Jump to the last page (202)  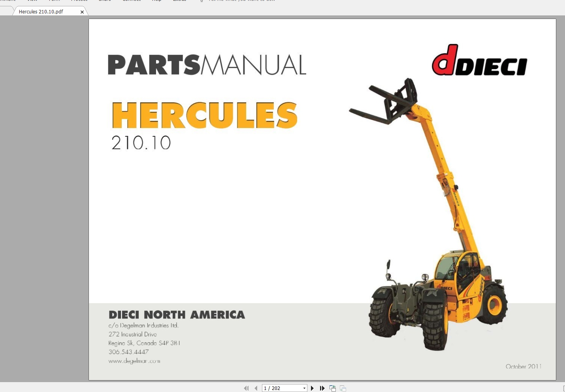click(x=322, y=388)
